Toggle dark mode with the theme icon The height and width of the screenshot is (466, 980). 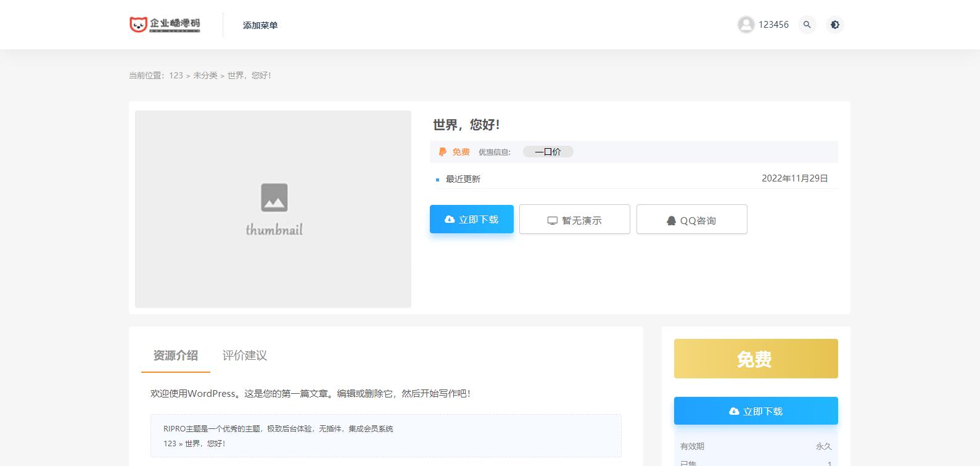click(x=834, y=25)
